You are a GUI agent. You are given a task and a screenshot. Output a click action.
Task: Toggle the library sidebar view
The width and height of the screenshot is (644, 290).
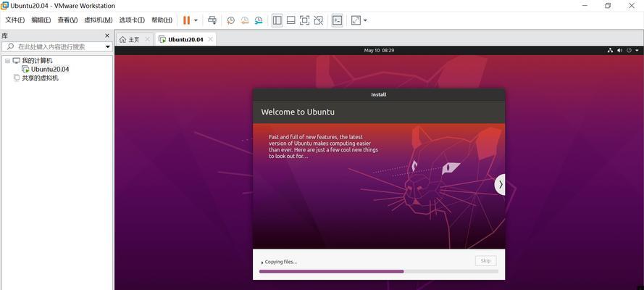[277, 20]
